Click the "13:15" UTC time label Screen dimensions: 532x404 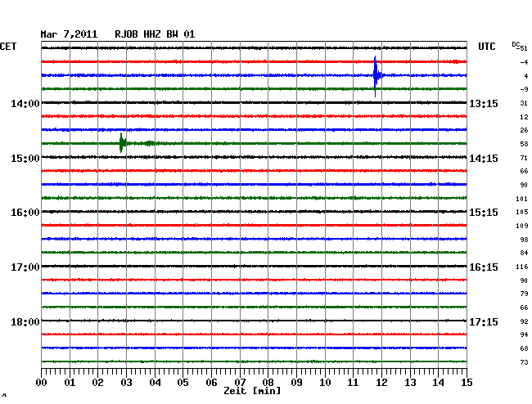coord(484,104)
